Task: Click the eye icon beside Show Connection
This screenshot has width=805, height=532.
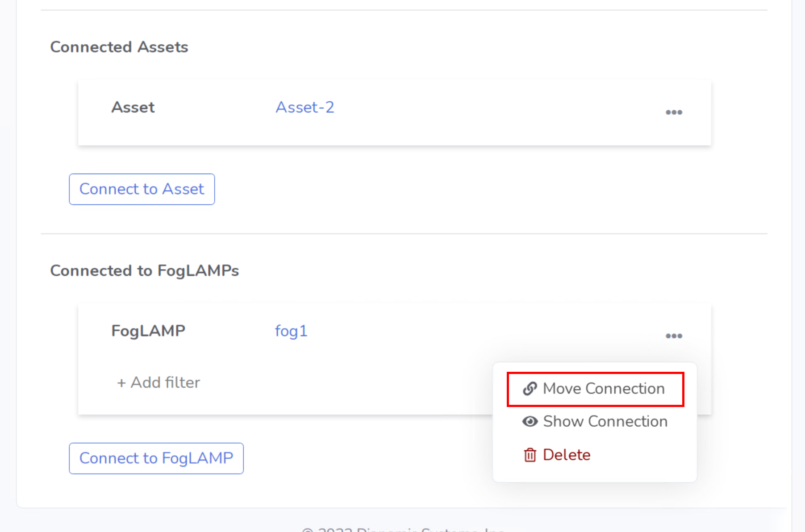Action: (530, 421)
